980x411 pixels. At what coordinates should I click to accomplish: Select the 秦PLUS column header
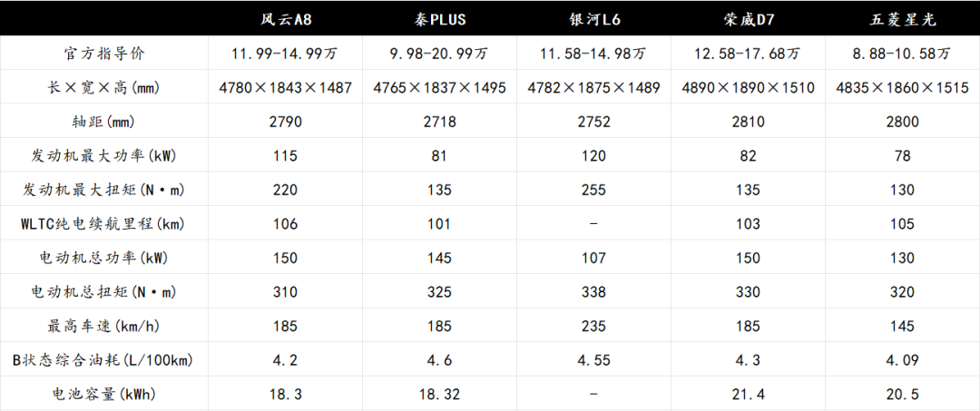coord(439,19)
